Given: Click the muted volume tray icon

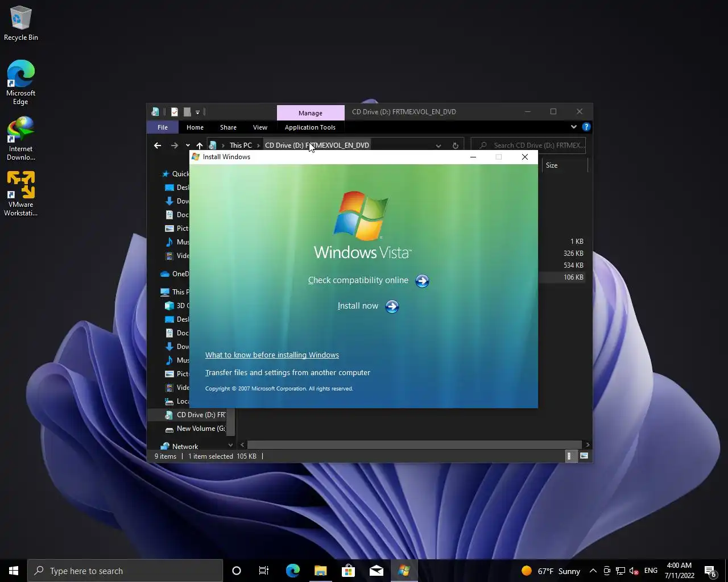Looking at the screenshot, I should pyautogui.click(x=634, y=571).
